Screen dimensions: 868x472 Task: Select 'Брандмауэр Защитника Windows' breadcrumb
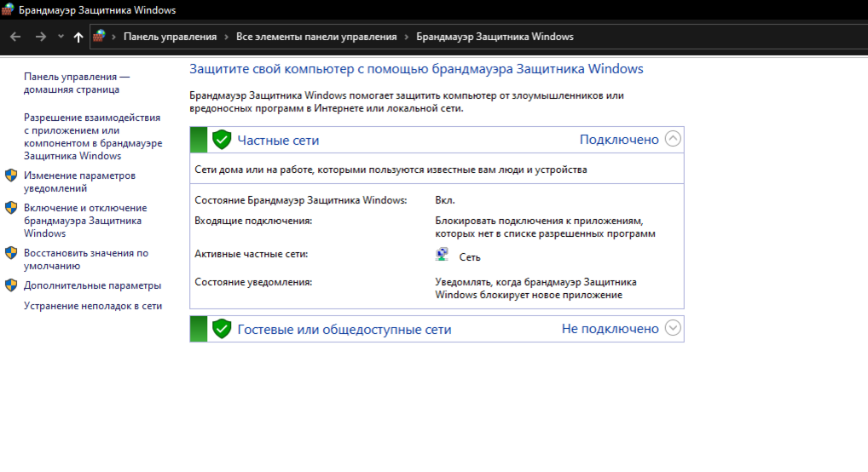[x=495, y=37]
